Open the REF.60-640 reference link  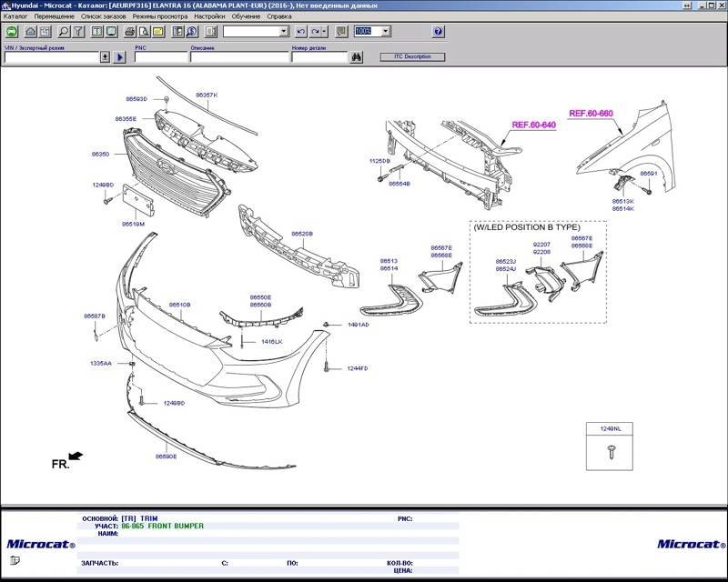point(534,125)
